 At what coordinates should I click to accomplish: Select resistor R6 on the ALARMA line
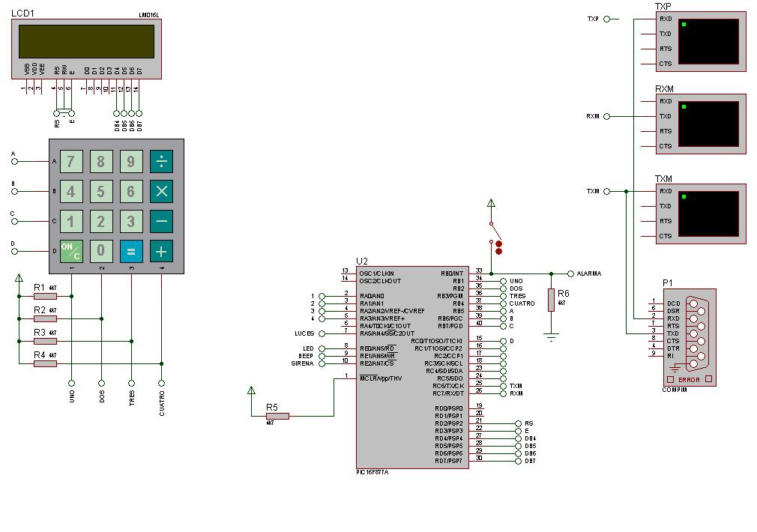[551, 300]
